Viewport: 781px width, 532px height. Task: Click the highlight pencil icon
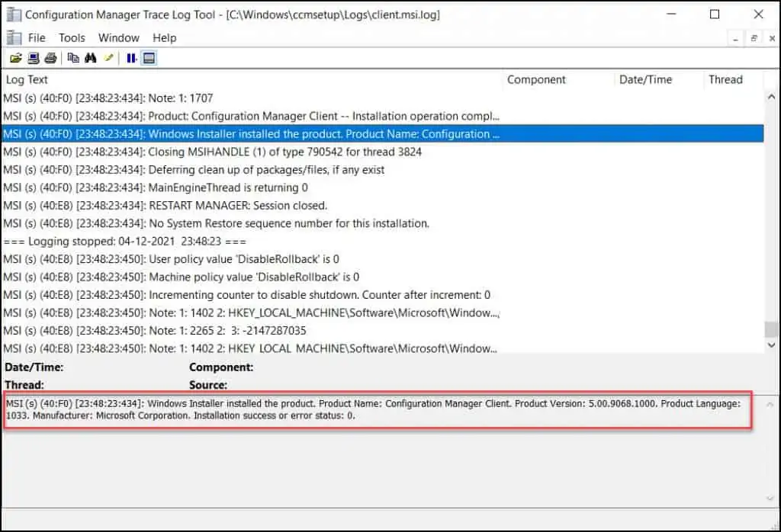pos(108,58)
